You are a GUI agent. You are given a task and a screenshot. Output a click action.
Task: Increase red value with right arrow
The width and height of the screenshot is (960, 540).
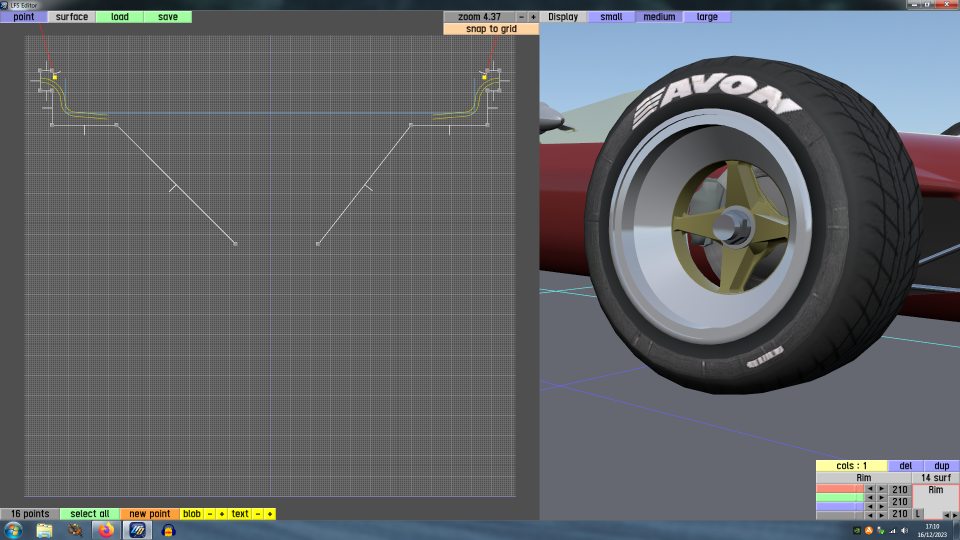(882, 489)
